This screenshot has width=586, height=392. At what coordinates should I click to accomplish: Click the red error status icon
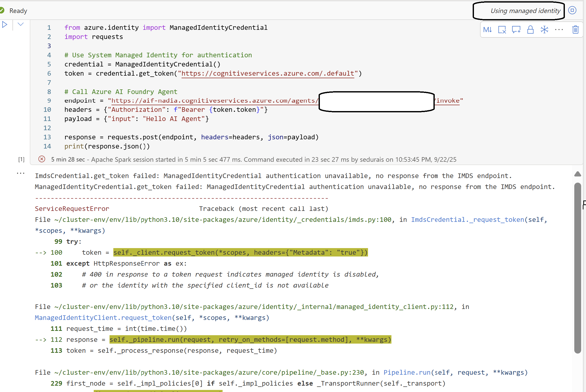[42, 159]
